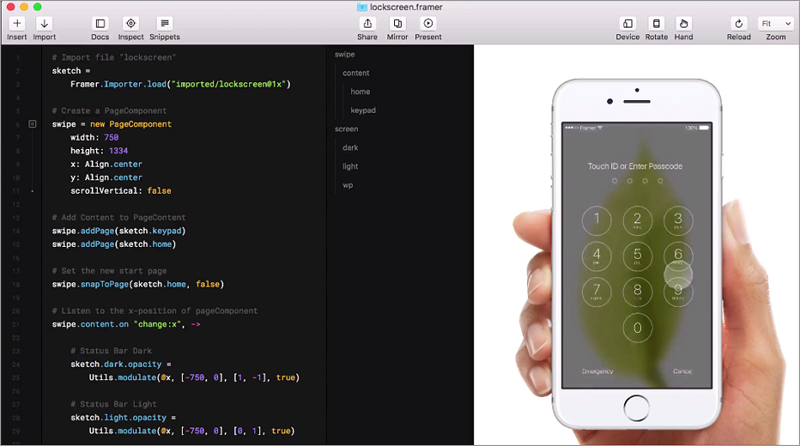Click the 'sketch.dark.opacity =' code line
The width and height of the screenshot is (800, 446).
[x=121, y=364]
